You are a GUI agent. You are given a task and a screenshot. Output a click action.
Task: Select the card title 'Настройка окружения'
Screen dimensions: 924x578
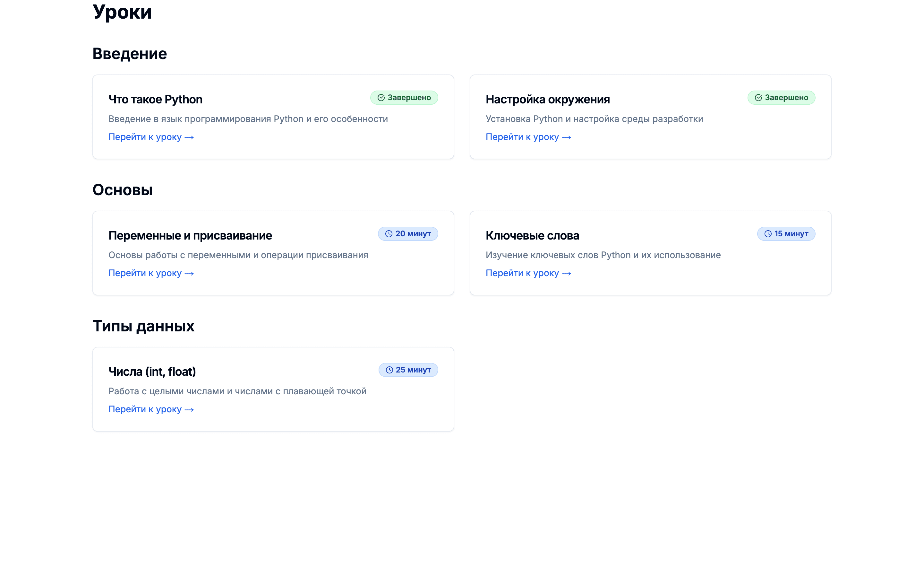548,100
